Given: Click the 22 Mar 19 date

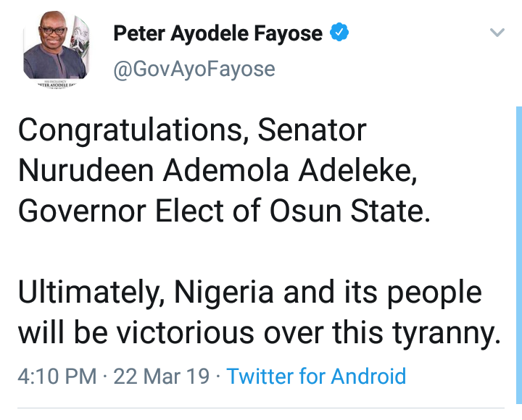Looking at the screenshot, I should coord(163,377).
